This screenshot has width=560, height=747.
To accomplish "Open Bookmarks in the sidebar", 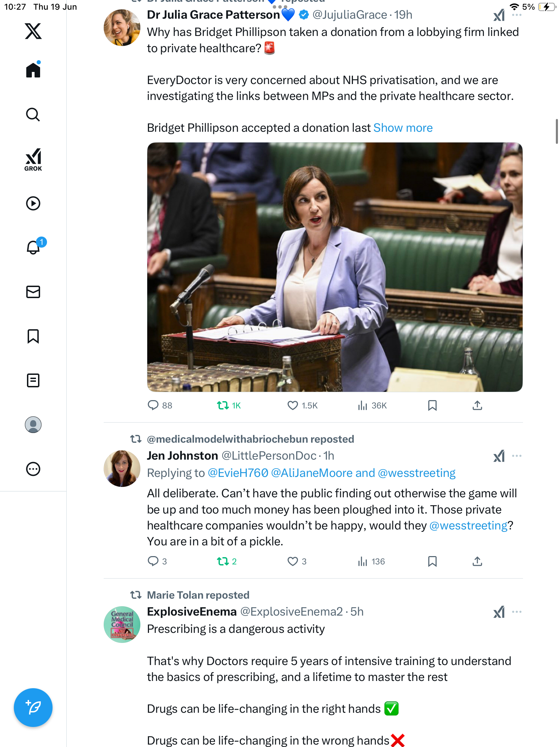I will (x=33, y=336).
